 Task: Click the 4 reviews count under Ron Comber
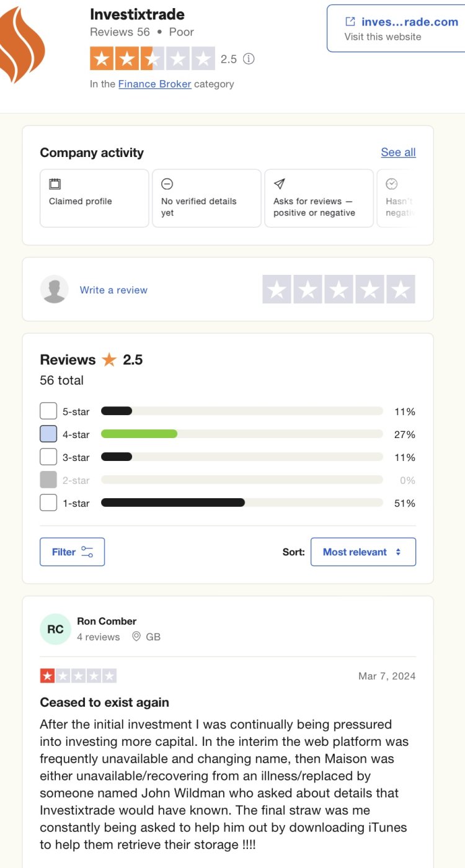pyautogui.click(x=98, y=637)
